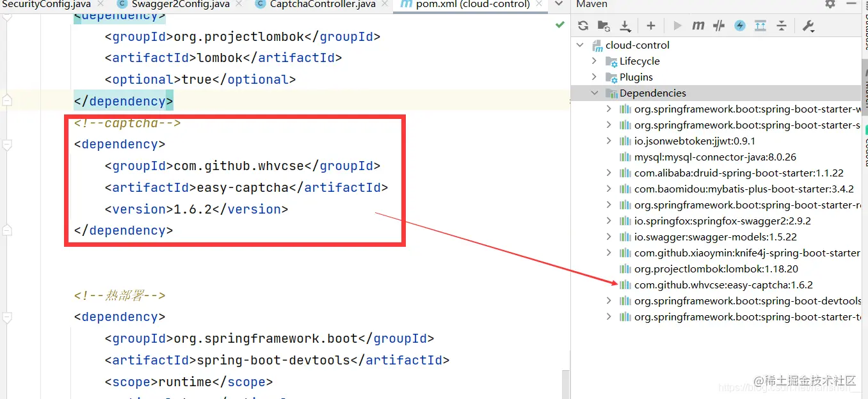Screen dimensions: 868x399
Task: Click version value 1.6.2 in editor
Action: (x=193, y=210)
